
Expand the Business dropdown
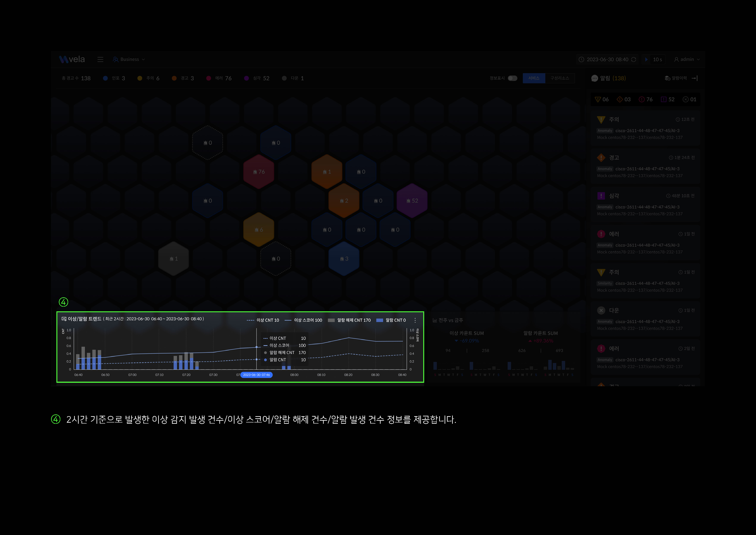pos(129,59)
